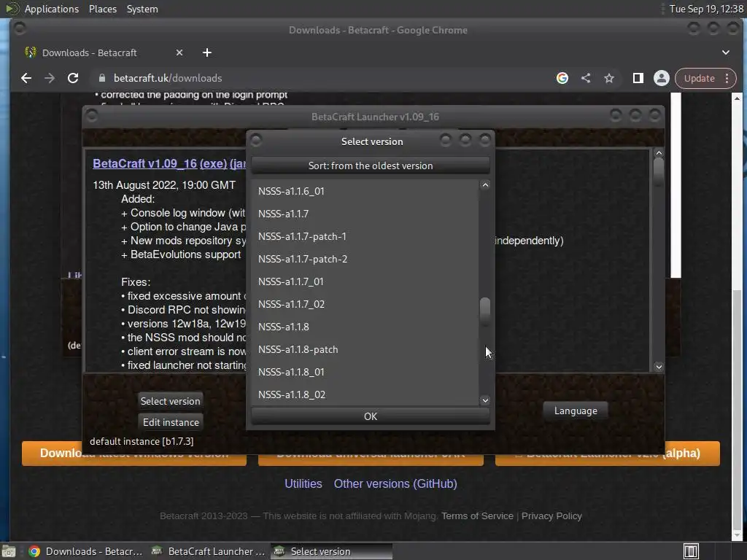
Task: Open the Chrome profile avatar
Action: click(661, 78)
